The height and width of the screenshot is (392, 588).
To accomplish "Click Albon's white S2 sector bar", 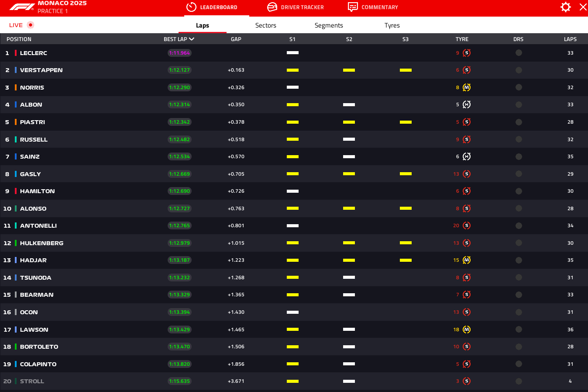I will 349,104.
